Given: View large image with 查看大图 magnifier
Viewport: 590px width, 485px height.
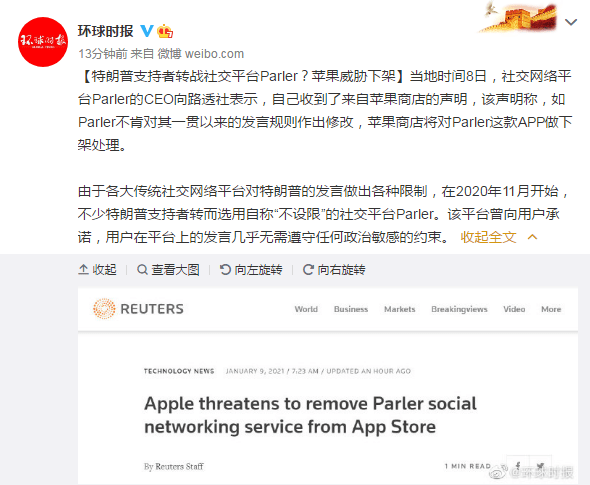Looking at the screenshot, I should pos(168,270).
